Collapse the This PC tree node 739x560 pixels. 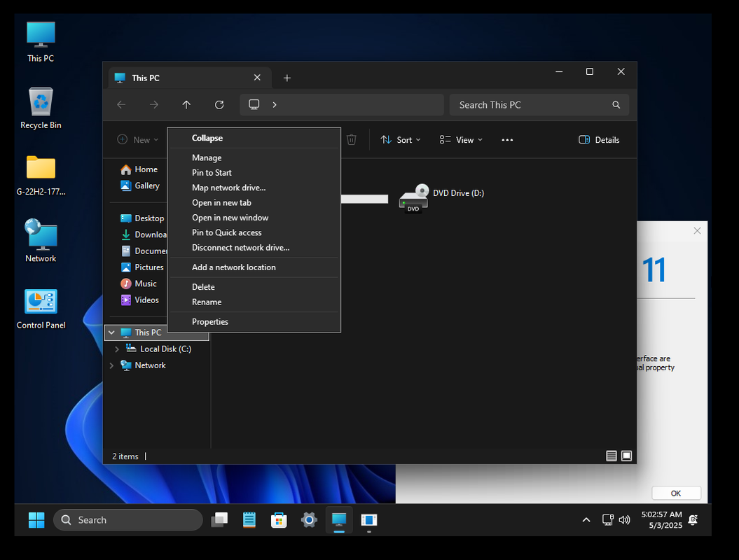click(111, 332)
